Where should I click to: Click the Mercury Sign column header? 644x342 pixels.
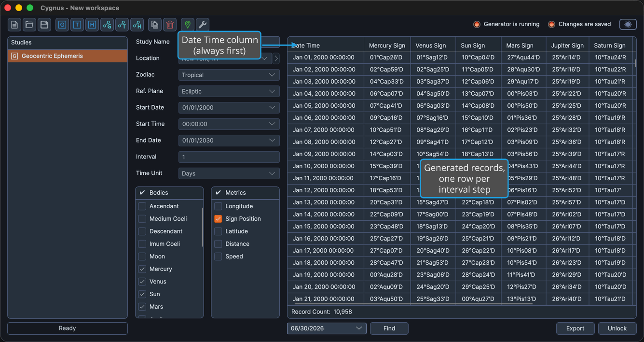tap(387, 45)
